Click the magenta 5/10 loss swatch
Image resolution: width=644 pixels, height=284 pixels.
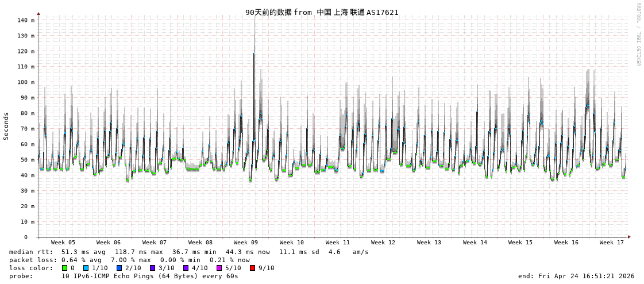[219, 268]
